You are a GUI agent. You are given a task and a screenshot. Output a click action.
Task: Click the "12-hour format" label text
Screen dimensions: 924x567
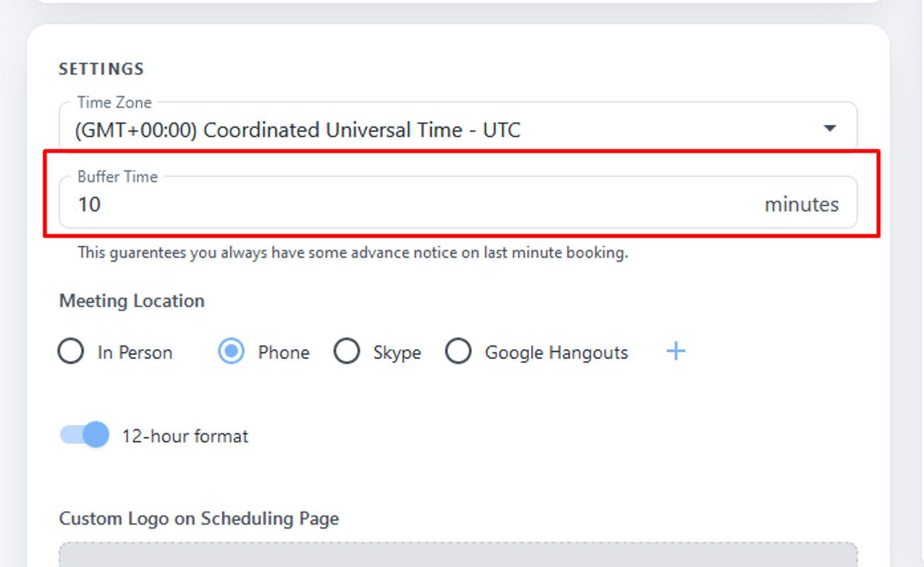185,437
